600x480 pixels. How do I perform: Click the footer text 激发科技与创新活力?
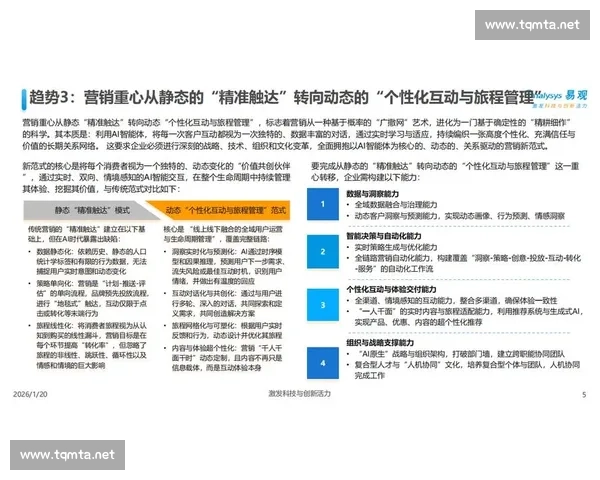pos(300,395)
